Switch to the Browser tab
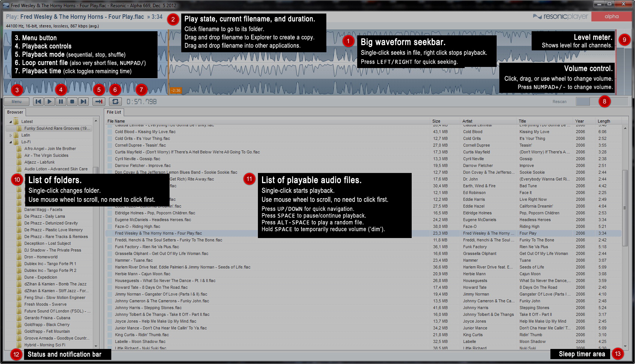 point(15,112)
